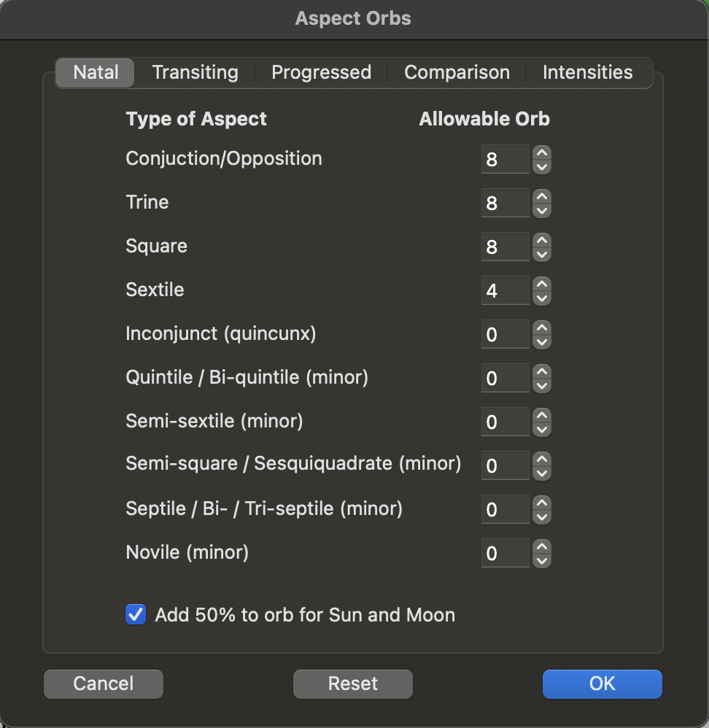
Task: Open the Progressed tab
Action: tap(321, 73)
